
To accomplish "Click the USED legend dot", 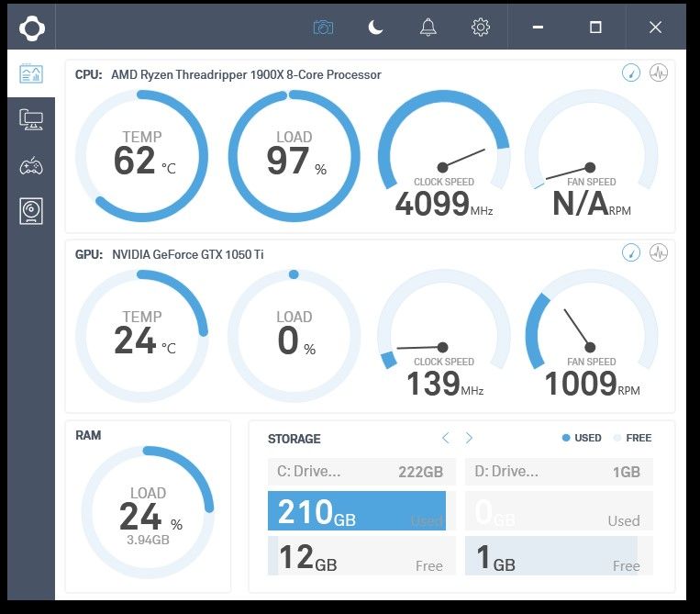I will (x=566, y=438).
